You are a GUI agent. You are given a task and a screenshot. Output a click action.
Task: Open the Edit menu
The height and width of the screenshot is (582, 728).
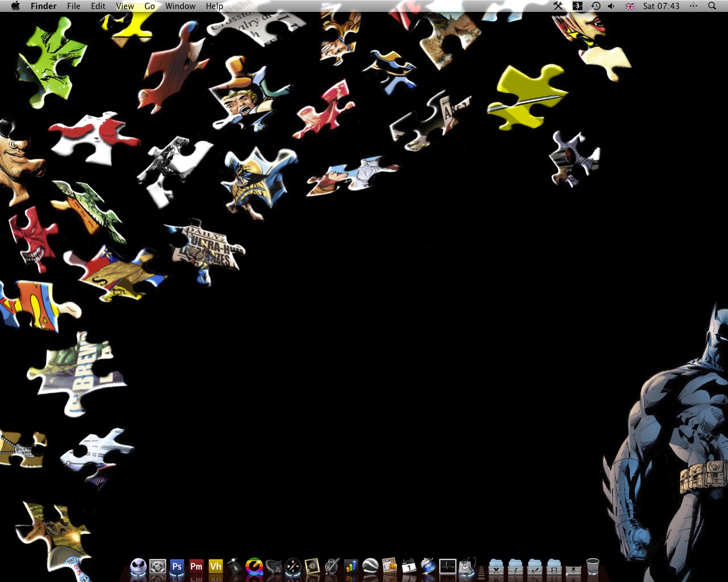click(98, 6)
